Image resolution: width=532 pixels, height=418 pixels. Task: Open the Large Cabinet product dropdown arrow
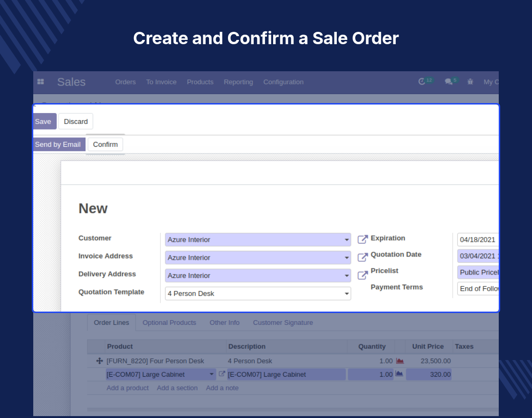point(211,374)
